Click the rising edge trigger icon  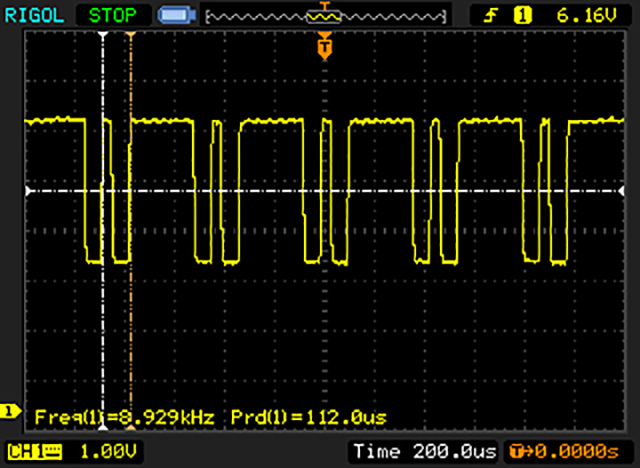(490, 16)
